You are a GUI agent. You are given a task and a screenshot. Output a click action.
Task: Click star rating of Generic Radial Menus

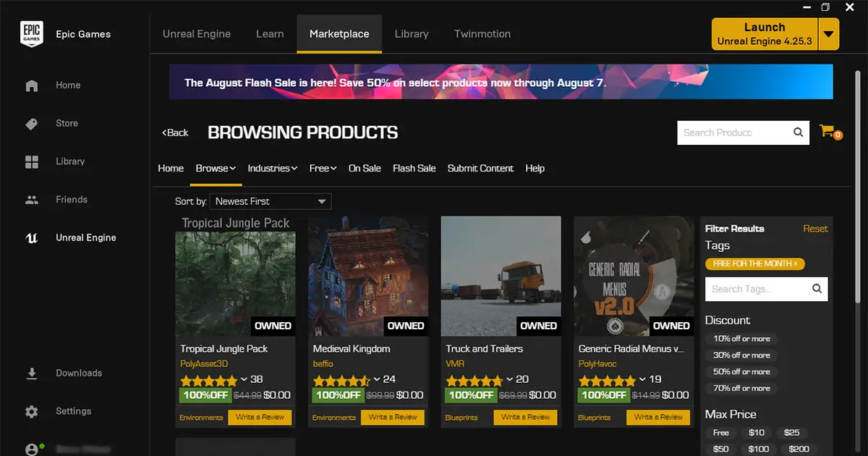(x=607, y=380)
